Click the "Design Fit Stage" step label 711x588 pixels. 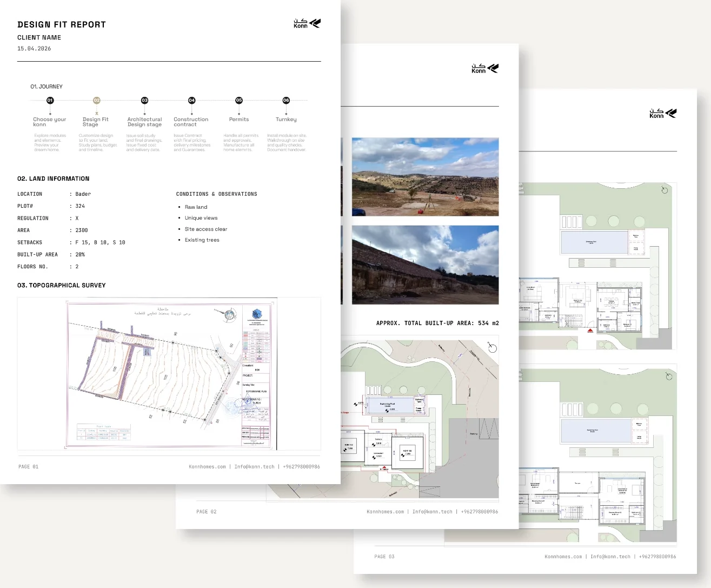coord(96,122)
